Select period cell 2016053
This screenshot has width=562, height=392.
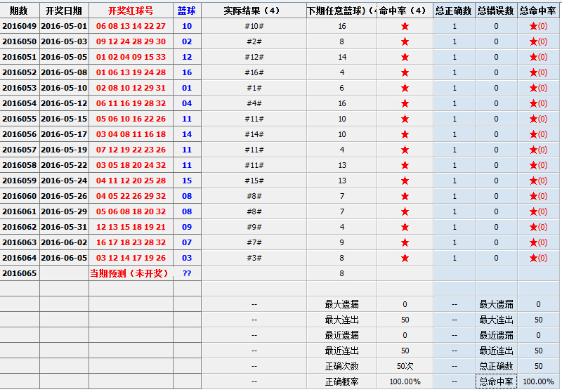tap(20, 88)
